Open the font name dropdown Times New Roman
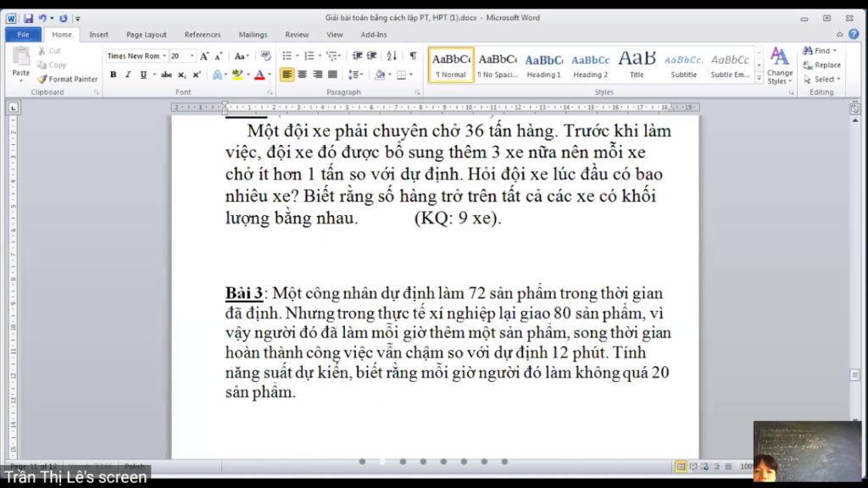This screenshot has height=488, width=868. tap(164, 56)
